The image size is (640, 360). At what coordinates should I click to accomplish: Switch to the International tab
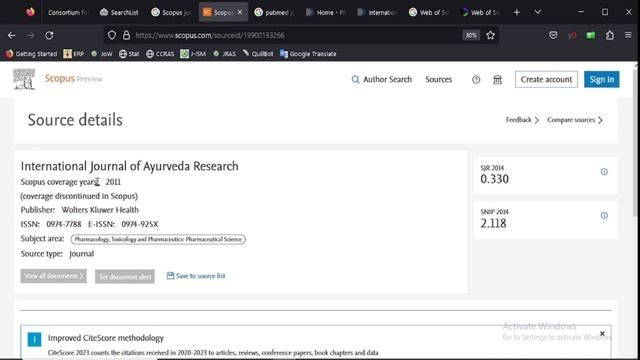(377, 12)
